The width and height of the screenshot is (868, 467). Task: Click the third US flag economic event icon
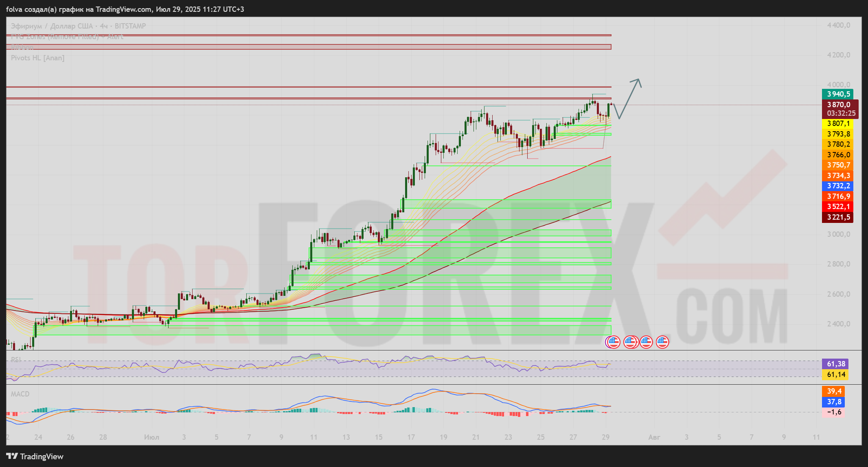(646, 342)
